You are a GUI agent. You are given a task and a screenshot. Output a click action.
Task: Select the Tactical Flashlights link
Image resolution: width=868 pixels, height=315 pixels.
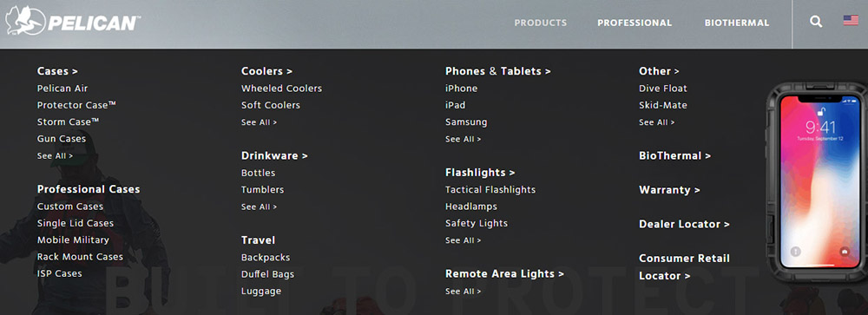[490, 189]
